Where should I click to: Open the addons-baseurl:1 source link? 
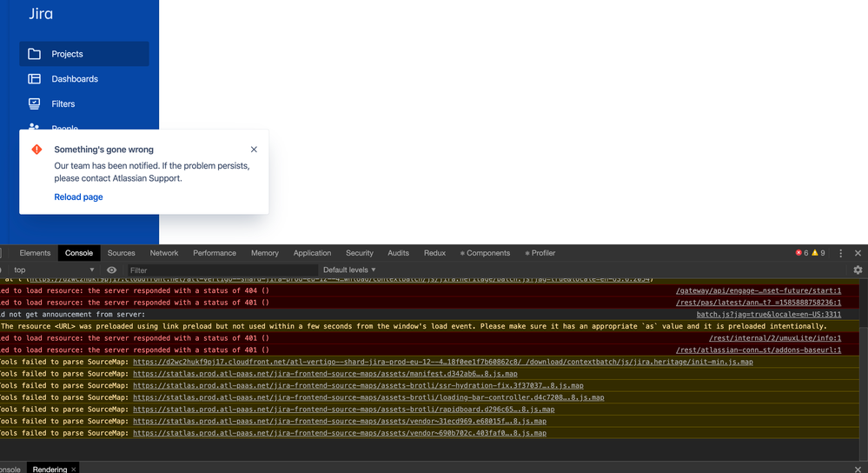pyautogui.click(x=759, y=350)
